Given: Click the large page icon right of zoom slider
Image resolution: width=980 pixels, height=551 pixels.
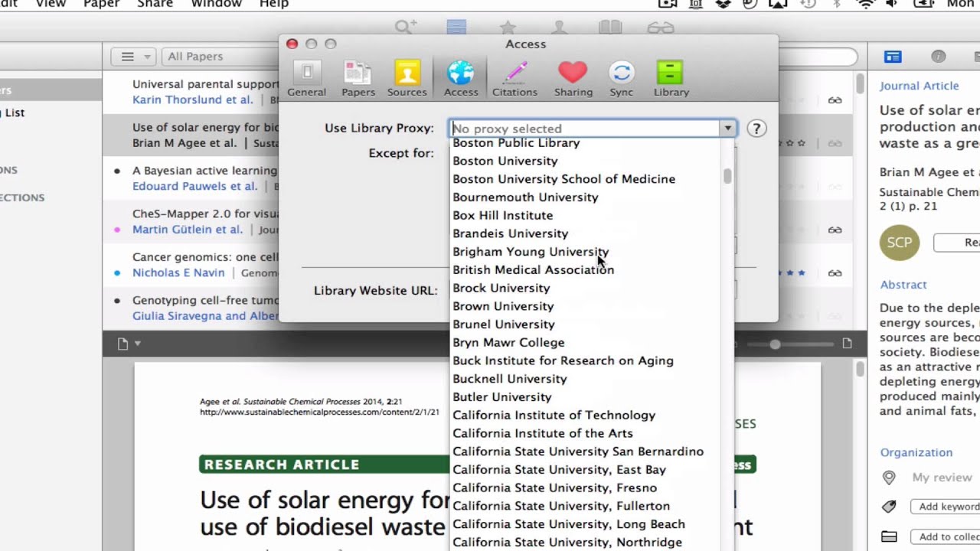Looking at the screenshot, I should [x=847, y=344].
